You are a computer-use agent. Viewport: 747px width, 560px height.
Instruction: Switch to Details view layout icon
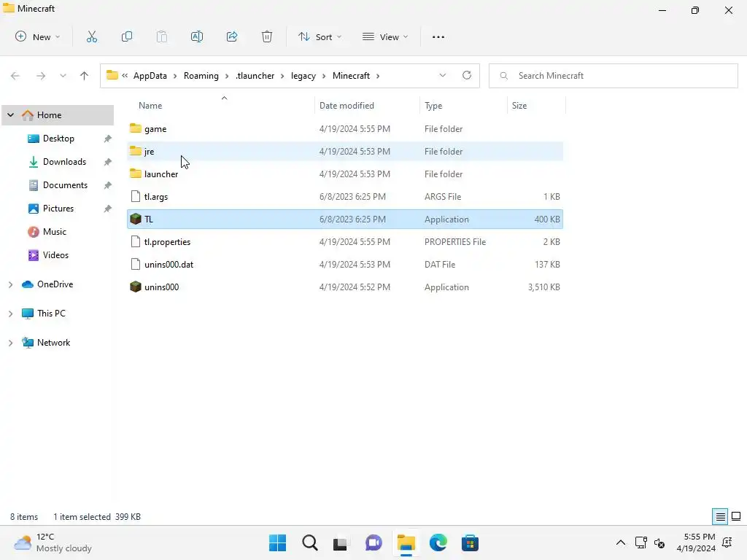click(x=720, y=516)
